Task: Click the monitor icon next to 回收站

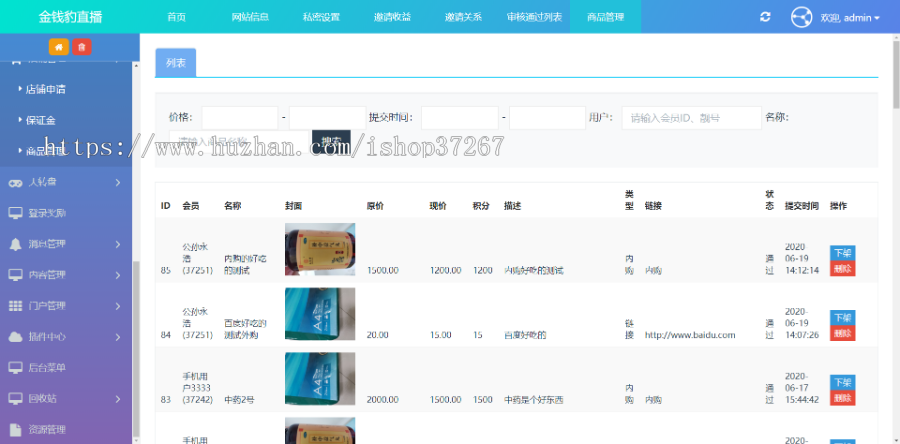Action: pos(15,399)
